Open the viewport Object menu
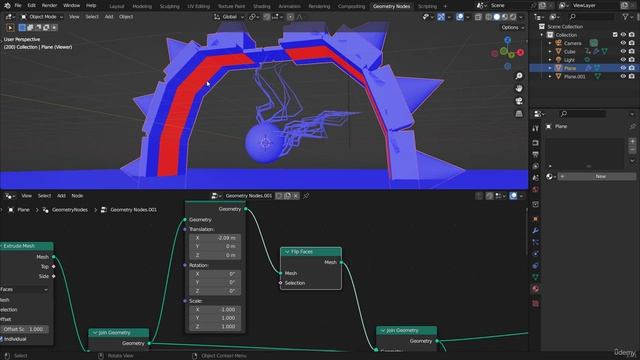Image resolution: width=640 pixels, height=360 pixels. click(126, 17)
